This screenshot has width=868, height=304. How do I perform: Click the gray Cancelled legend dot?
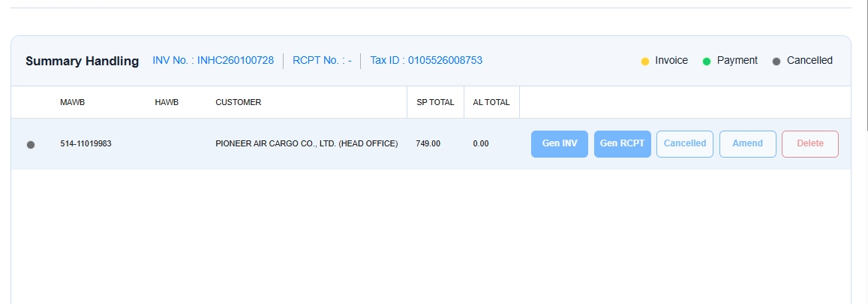click(x=776, y=61)
